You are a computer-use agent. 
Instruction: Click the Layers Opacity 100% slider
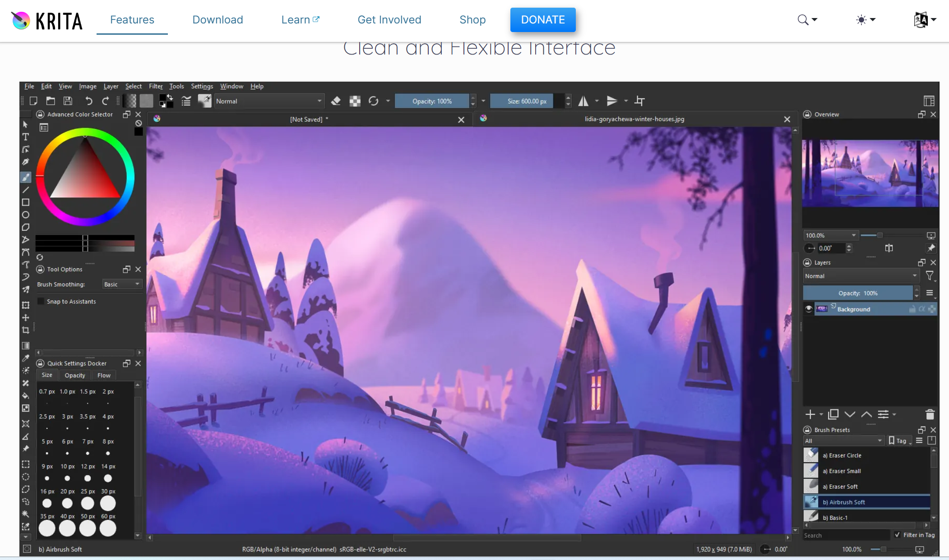click(x=858, y=293)
